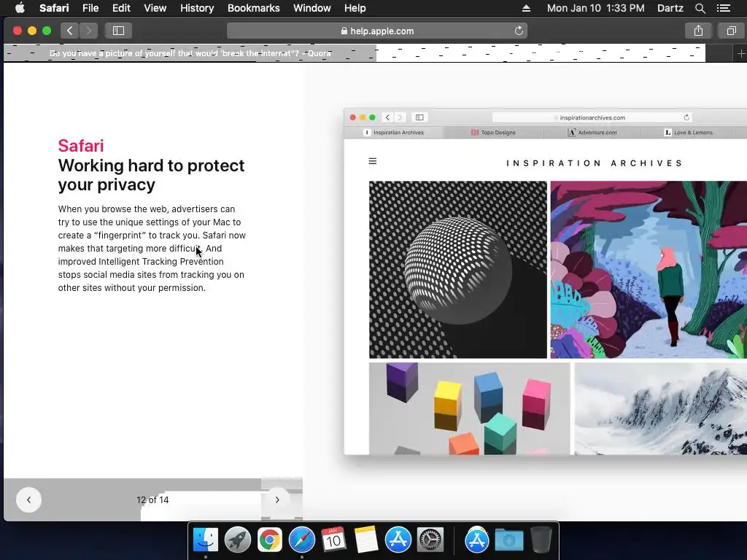Open the Share button in toolbar
Screen dimensions: 747x560
click(x=698, y=31)
